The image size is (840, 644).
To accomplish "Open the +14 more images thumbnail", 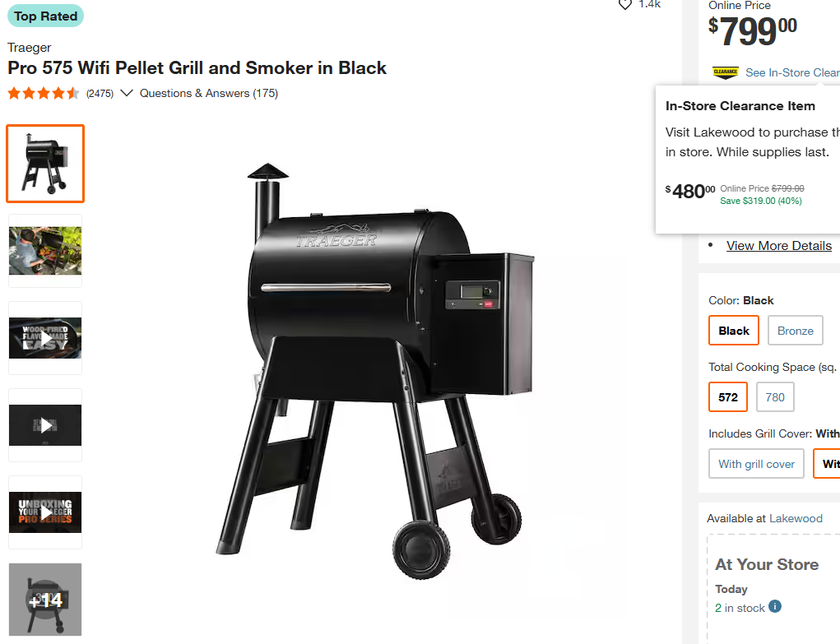I will [x=45, y=600].
